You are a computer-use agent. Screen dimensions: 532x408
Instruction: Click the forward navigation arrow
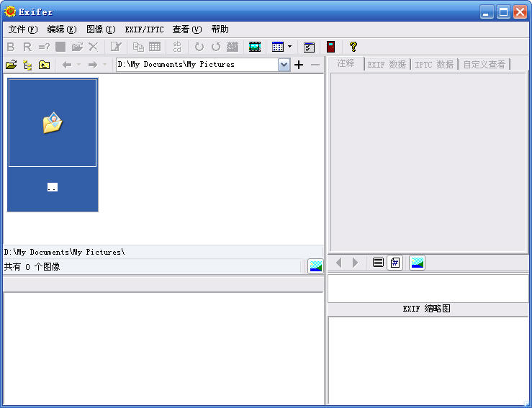(x=93, y=65)
